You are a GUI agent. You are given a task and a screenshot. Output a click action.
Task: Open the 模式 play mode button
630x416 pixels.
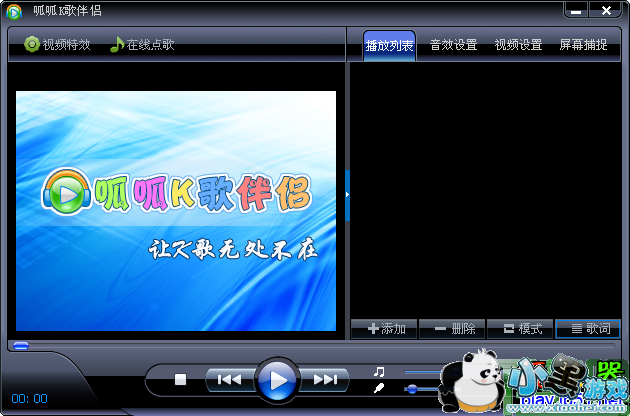(x=520, y=329)
